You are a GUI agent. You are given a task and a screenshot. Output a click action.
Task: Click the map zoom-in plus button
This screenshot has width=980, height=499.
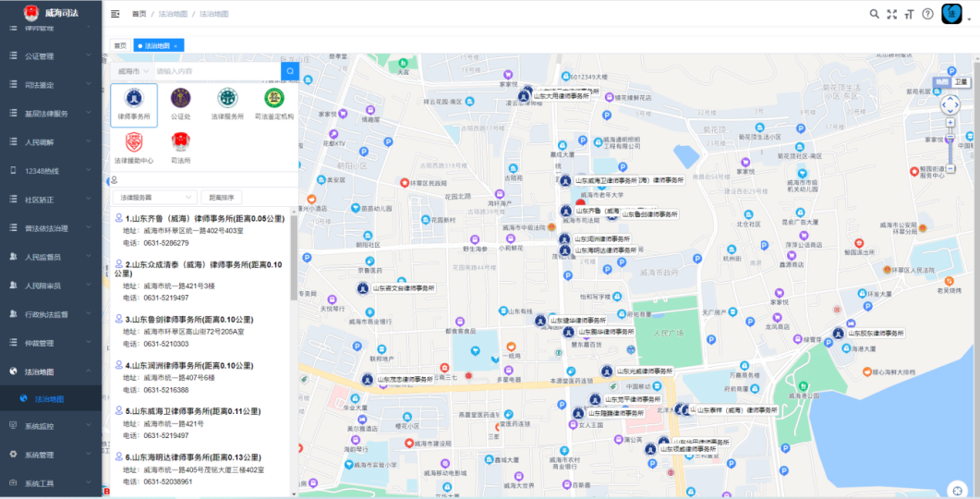point(950,123)
